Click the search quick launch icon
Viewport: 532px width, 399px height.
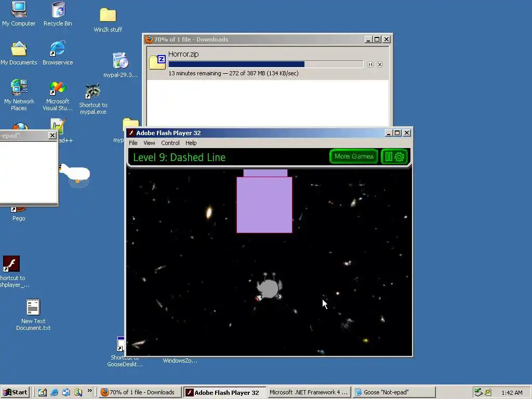tap(78, 392)
